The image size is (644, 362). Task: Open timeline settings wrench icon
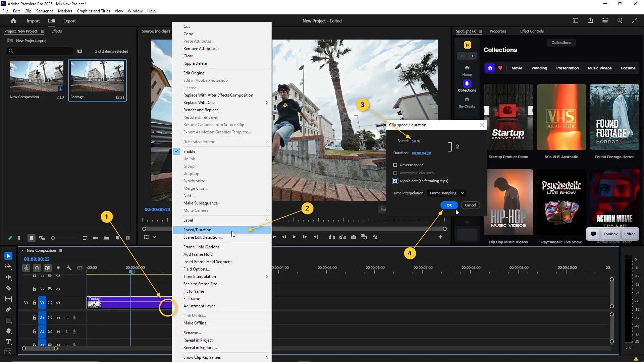(69, 268)
